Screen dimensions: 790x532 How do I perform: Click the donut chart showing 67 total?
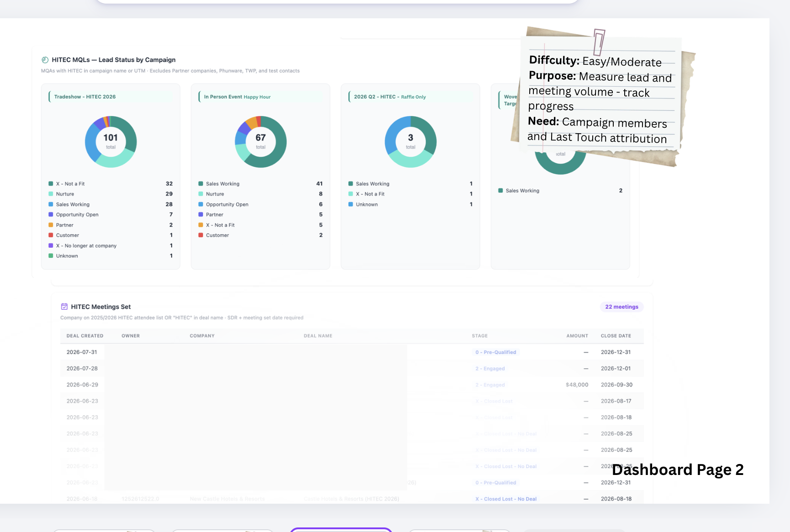point(261,142)
